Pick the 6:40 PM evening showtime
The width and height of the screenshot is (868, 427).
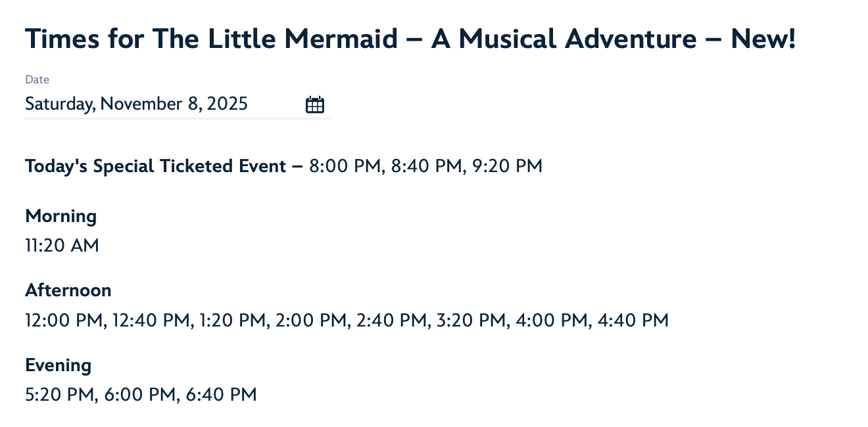point(221,395)
